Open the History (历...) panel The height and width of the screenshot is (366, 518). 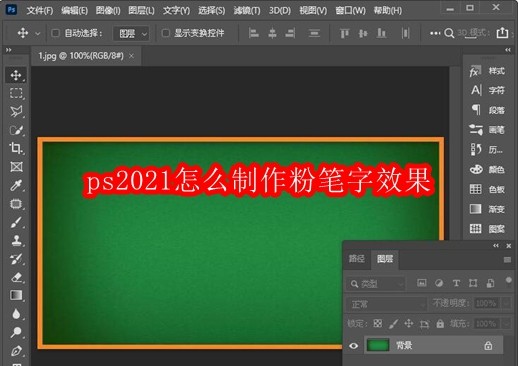pyautogui.click(x=487, y=150)
